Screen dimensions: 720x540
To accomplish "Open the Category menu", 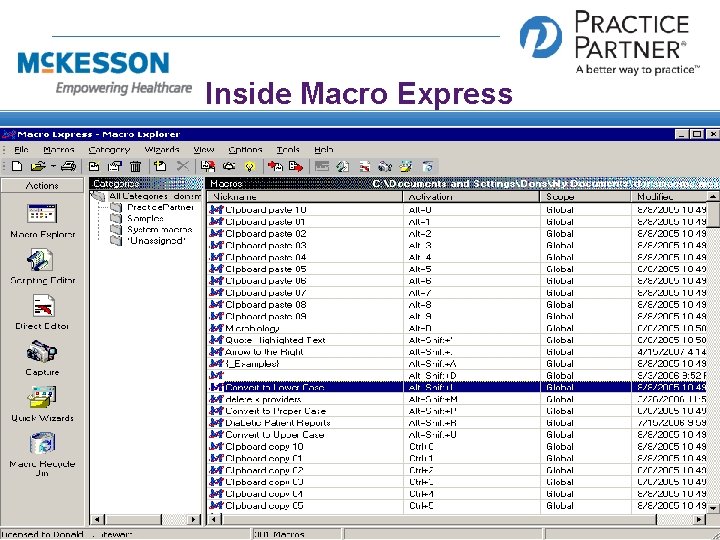I will [109, 150].
